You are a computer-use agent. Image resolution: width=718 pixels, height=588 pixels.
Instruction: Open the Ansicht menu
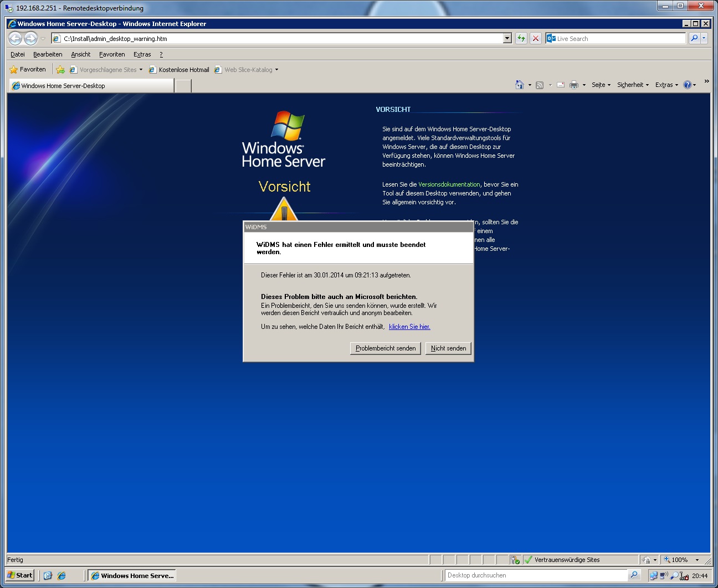80,54
